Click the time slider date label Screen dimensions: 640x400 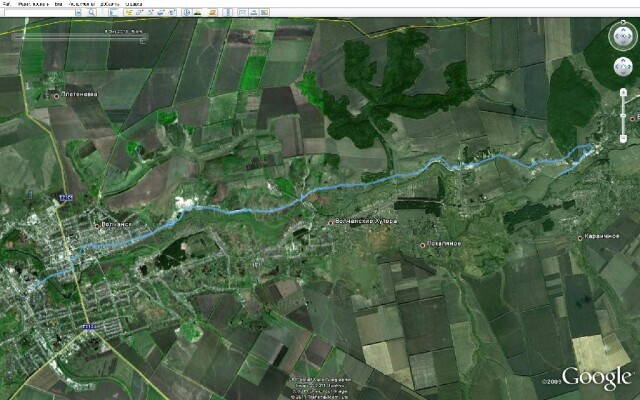(122, 31)
